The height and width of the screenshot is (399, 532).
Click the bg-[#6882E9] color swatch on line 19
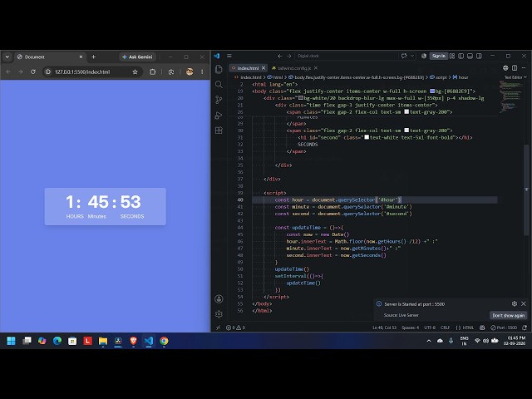coord(432,91)
